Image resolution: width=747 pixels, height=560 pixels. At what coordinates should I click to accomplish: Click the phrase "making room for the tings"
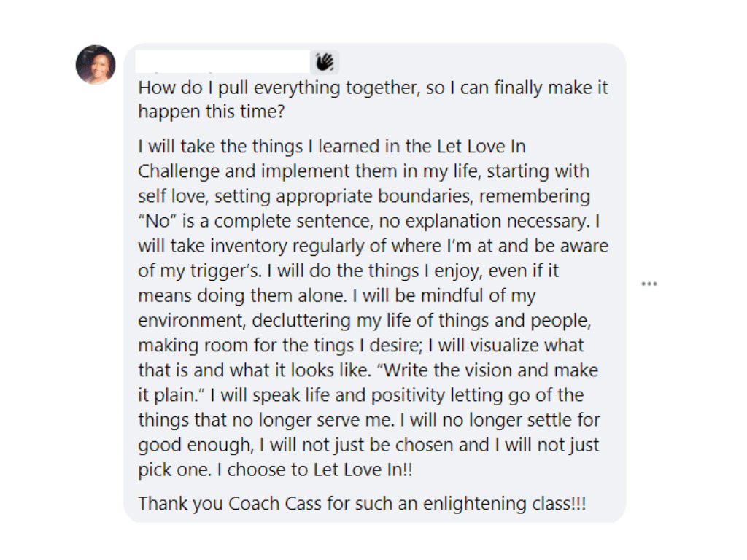[x=246, y=345]
